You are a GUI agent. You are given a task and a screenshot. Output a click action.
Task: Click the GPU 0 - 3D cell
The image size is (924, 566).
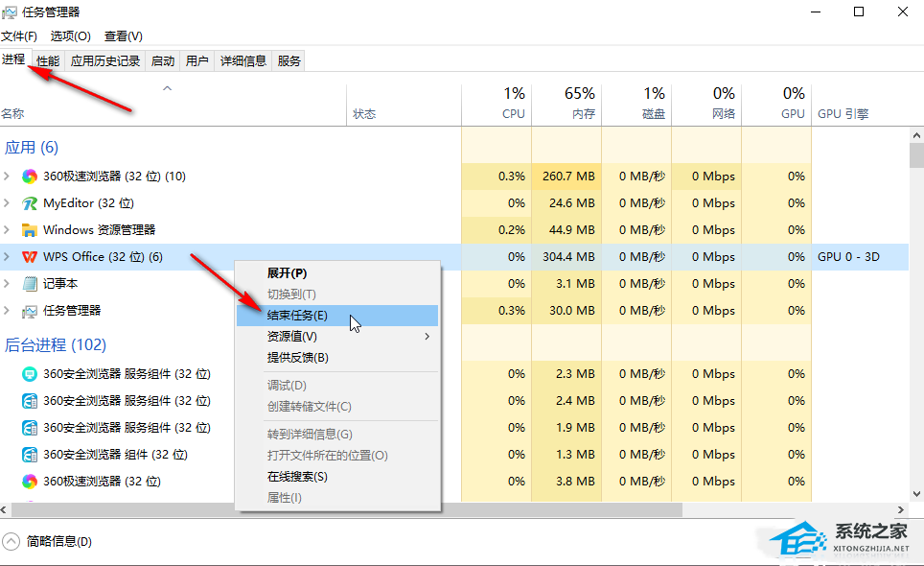point(861,257)
